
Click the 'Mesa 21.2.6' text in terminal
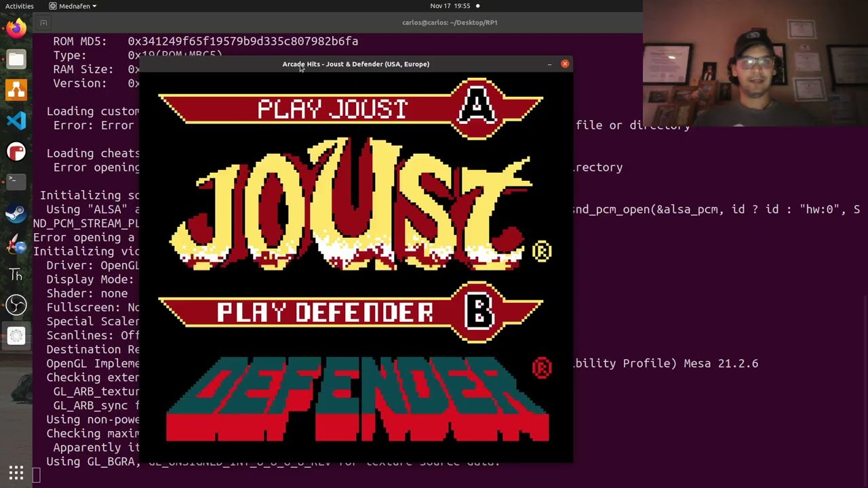[721, 363]
